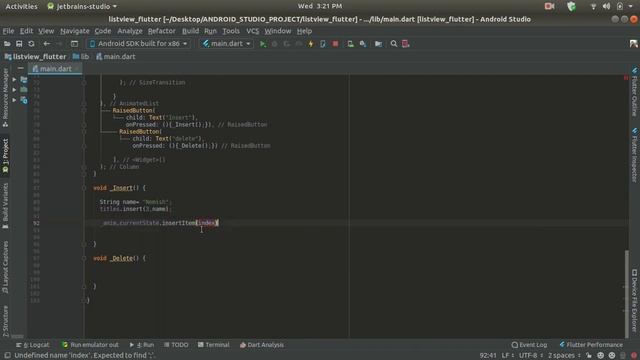This screenshot has width=640, height=360.
Task: Click the red error indicator atop editor scrollbar
Action: (626, 78)
